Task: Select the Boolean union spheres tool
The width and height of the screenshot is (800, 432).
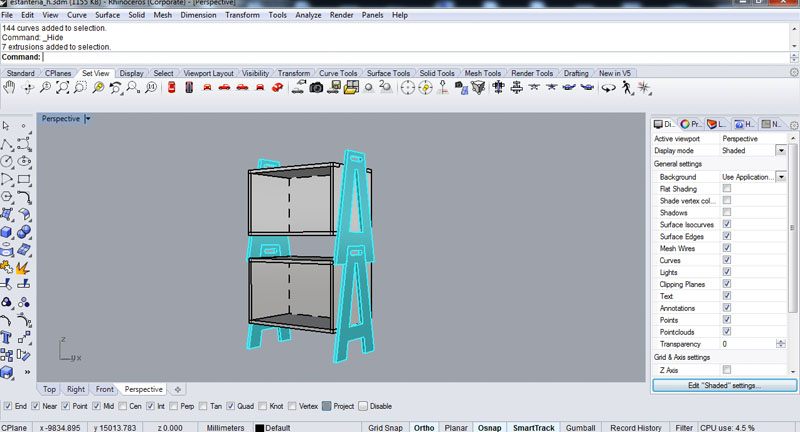Action: (x=24, y=232)
